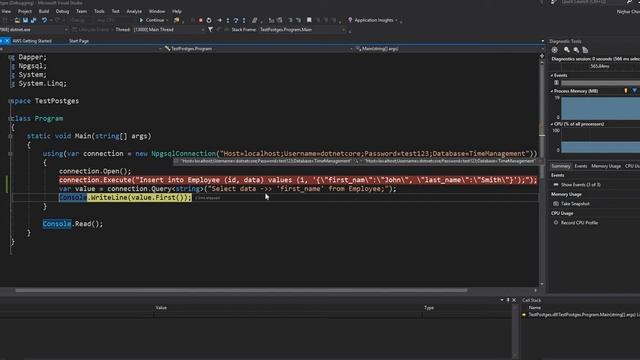Click the pause icon on Events track

coord(556,82)
